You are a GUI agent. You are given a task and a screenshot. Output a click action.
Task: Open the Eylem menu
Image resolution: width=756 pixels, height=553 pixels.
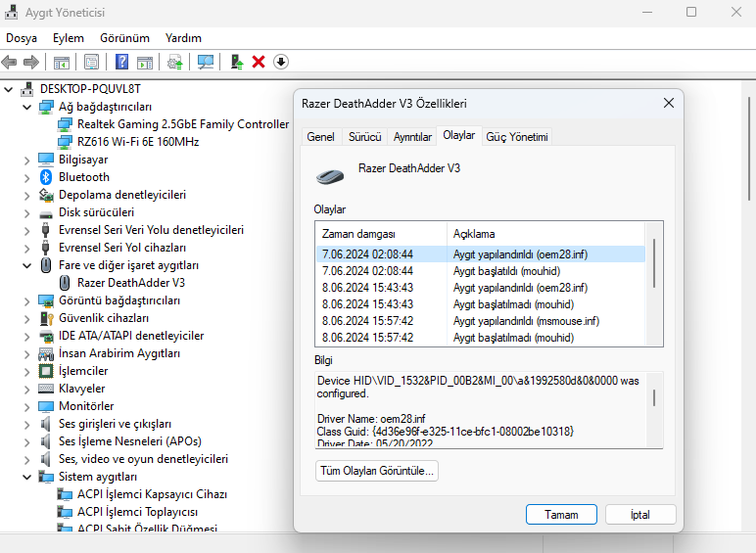[x=68, y=38]
